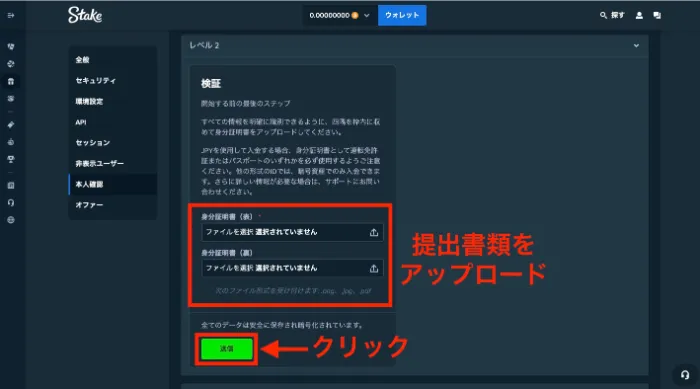Click the 検証 heading text

coord(211,84)
